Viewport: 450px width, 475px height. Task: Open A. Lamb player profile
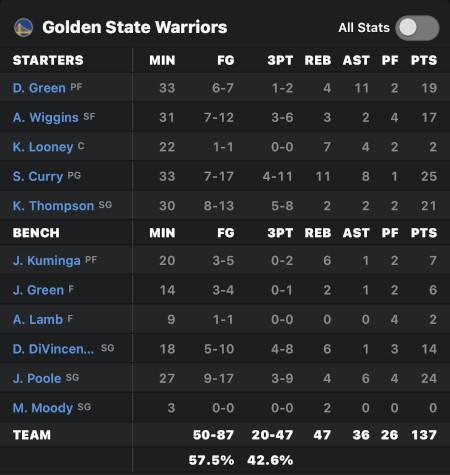point(38,319)
